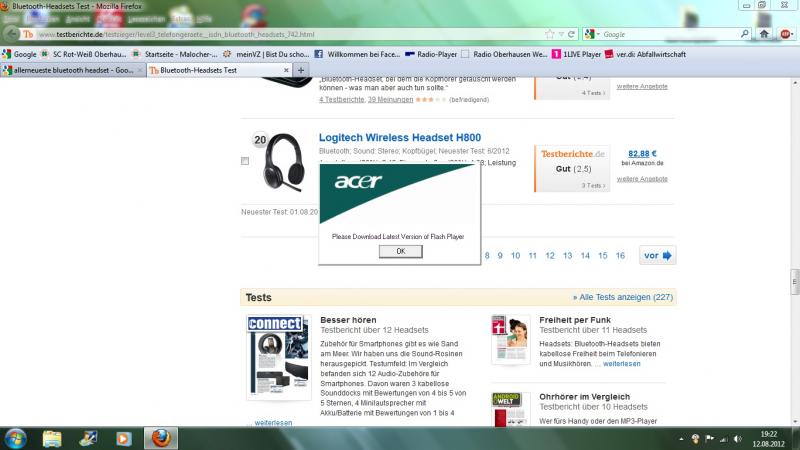800x450 pixels.
Task: Switch to the allerneueste bluetooth headset Google tab
Action: (70, 71)
